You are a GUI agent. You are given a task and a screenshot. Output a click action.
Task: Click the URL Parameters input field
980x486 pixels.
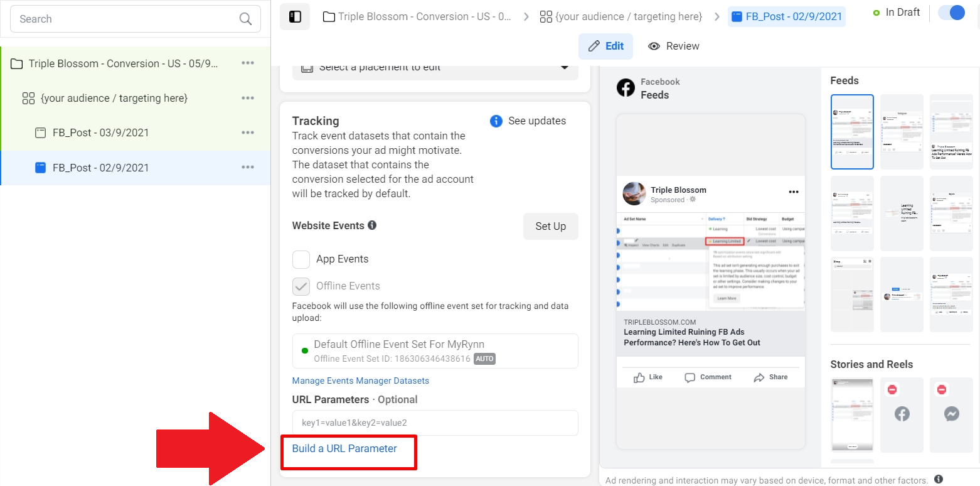pos(435,423)
